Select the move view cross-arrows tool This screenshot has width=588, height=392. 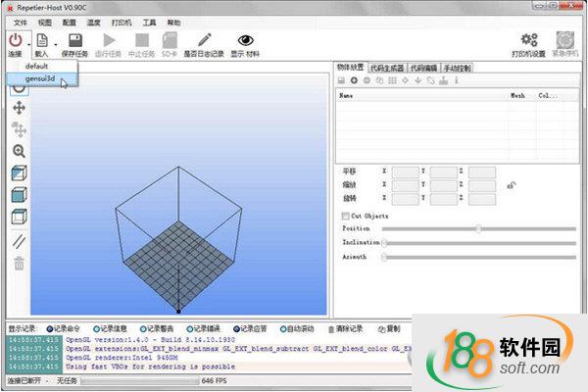[x=19, y=107]
